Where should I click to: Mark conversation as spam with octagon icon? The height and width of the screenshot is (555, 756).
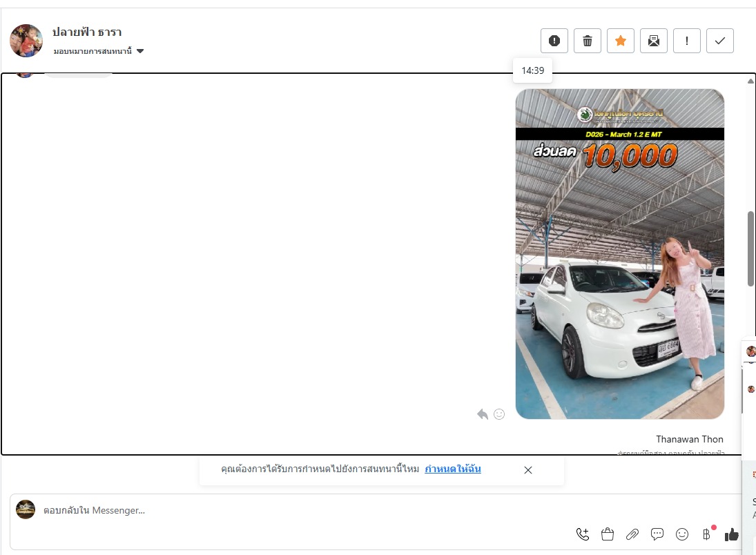554,41
